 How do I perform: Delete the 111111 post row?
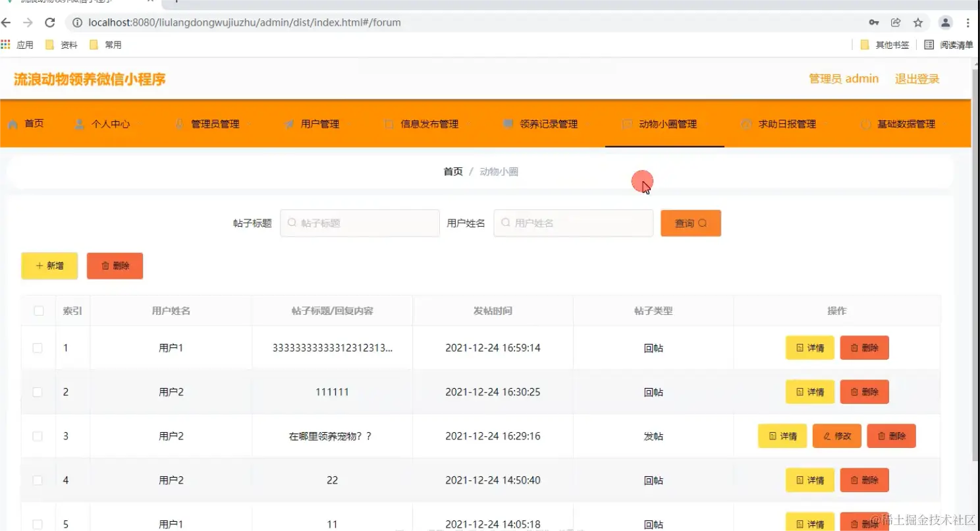coord(864,392)
